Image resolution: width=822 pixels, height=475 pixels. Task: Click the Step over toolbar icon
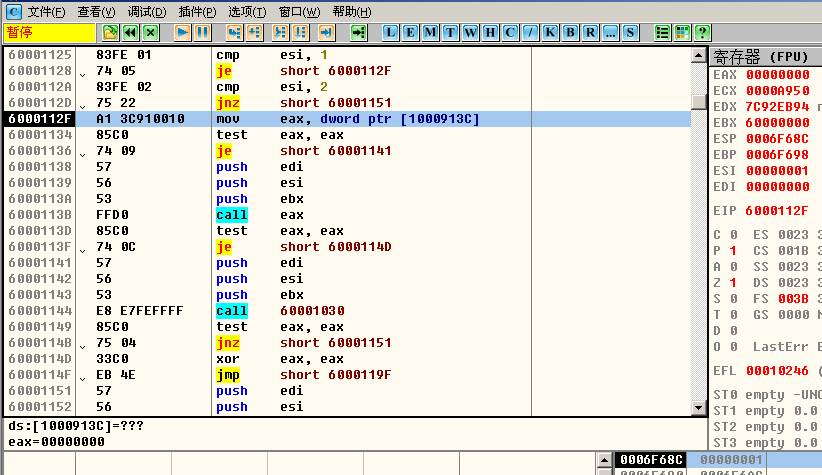254,33
